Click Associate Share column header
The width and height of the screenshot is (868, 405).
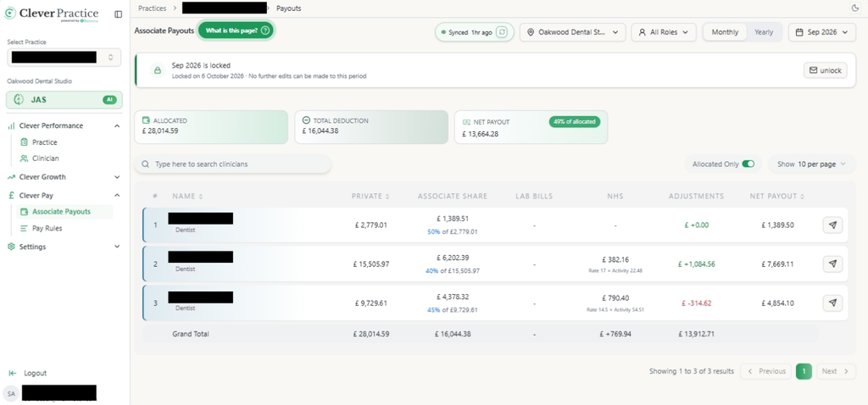pyautogui.click(x=453, y=196)
